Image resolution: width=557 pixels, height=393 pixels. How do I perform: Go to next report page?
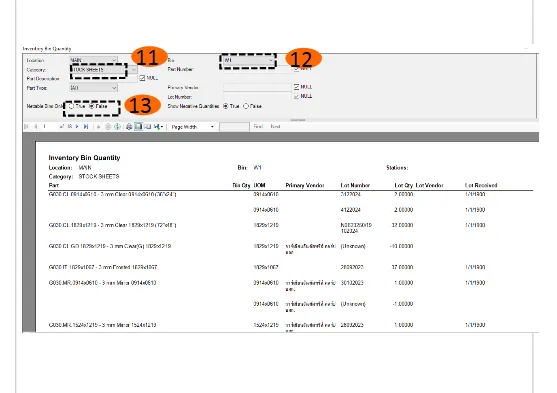77,126
